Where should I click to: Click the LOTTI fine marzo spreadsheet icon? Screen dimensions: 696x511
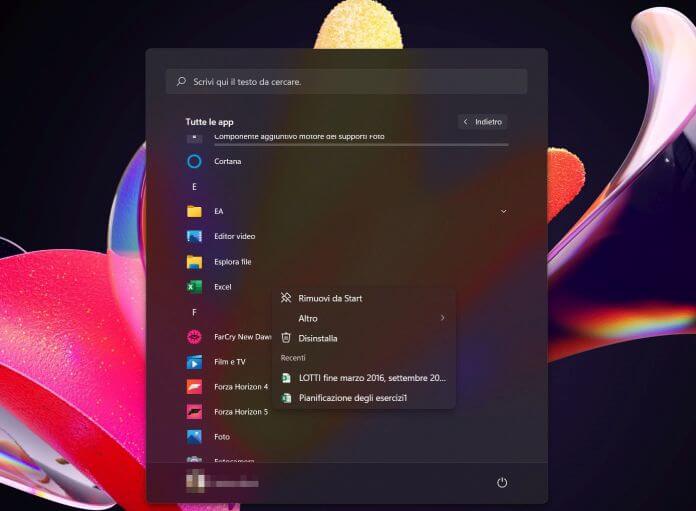point(286,378)
